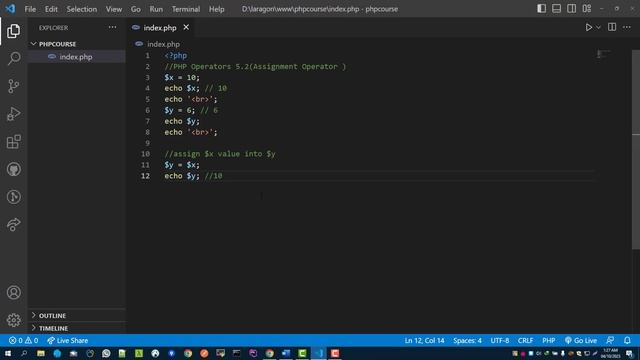
Task: Open the Windows Start button
Action: pyautogui.click(x=8, y=353)
